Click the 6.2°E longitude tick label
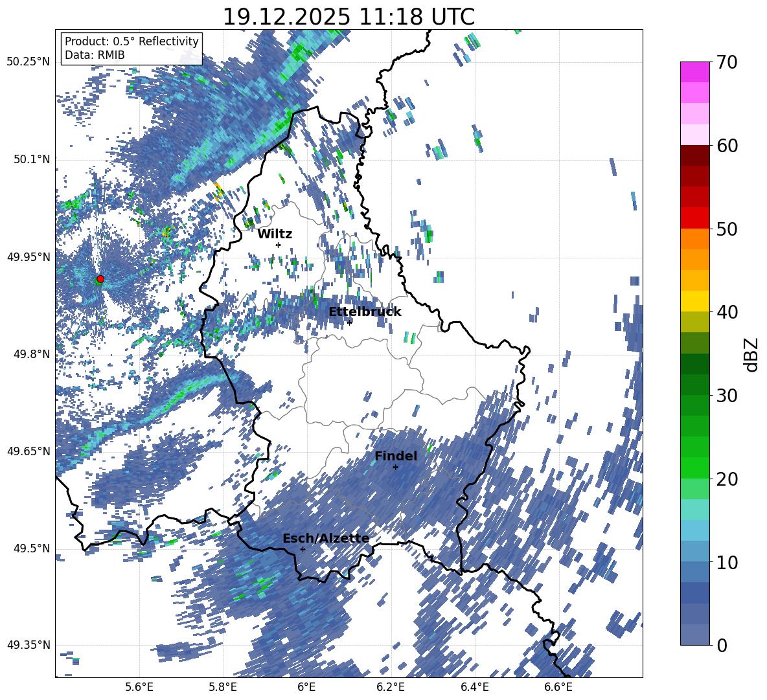This screenshot has height=700, width=767. [x=391, y=687]
